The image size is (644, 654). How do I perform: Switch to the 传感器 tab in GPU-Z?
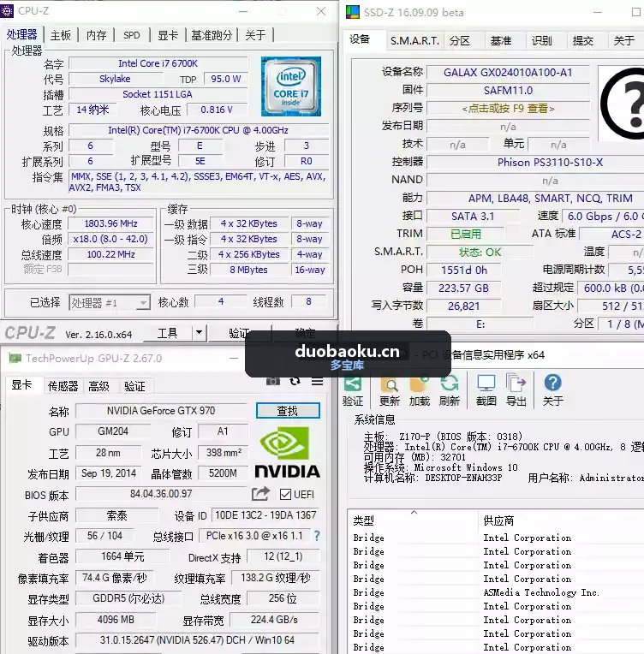click(x=63, y=386)
